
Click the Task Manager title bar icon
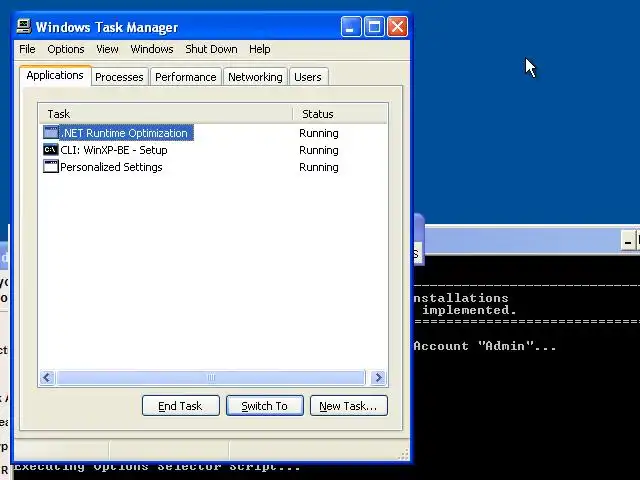24,27
